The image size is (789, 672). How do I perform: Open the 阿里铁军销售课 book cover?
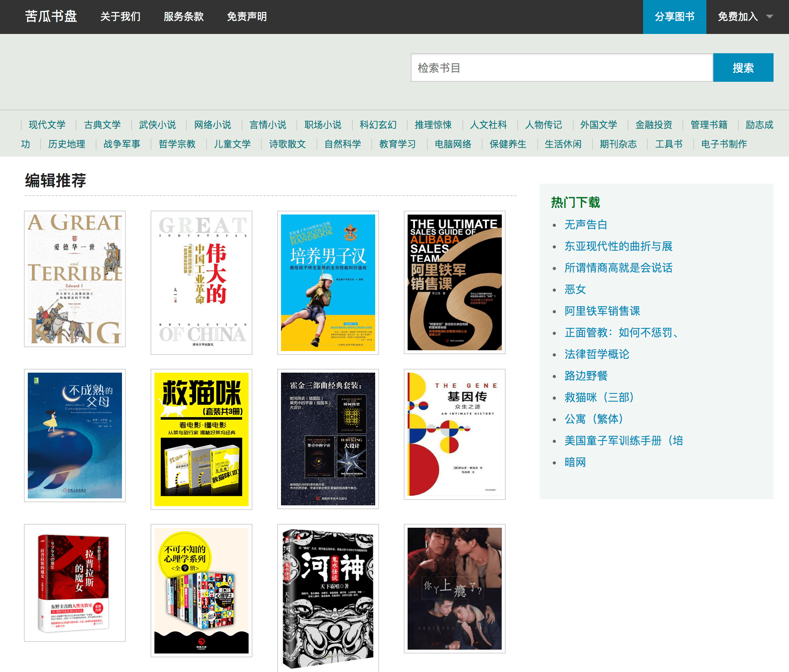point(454,282)
